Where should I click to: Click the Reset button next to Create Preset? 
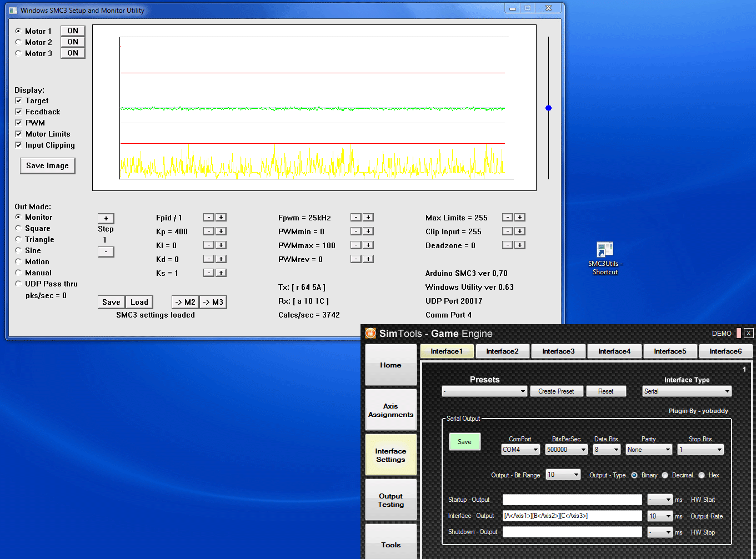click(x=606, y=391)
